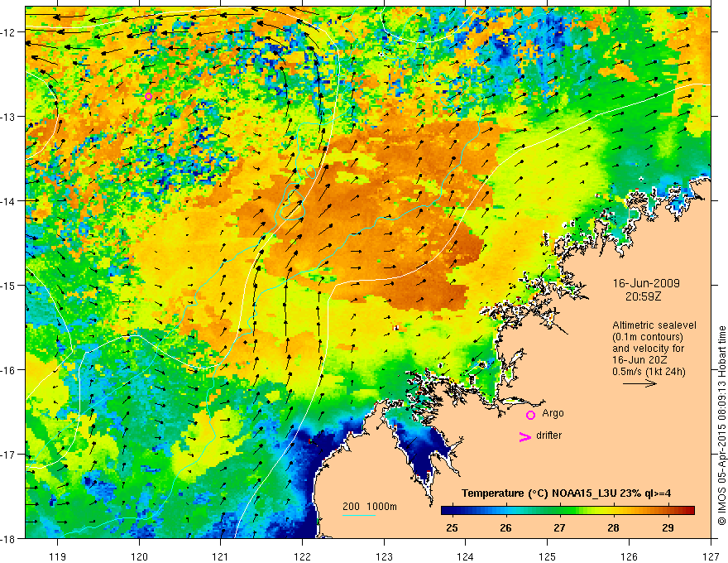Click the colorbar tick label '25'
Image resolution: width=728 pixels, height=563 pixels.
click(x=452, y=527)
